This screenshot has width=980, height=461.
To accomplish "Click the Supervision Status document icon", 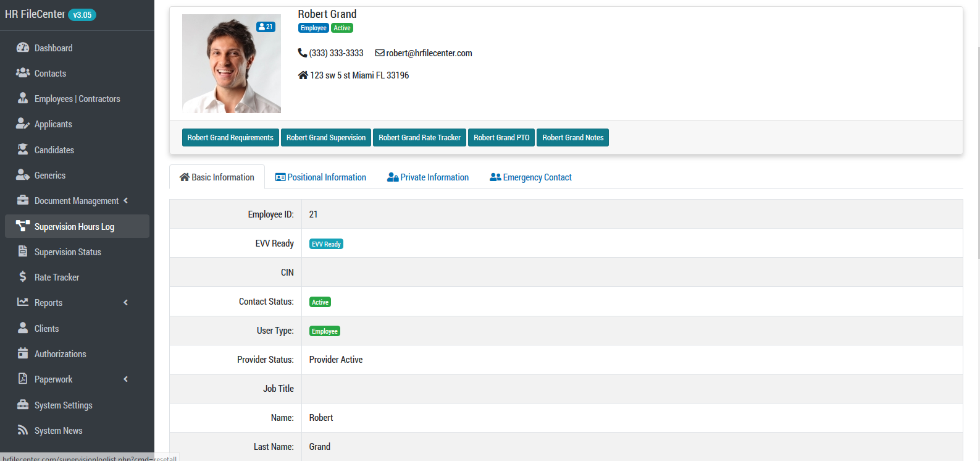I will tap(23, 252).
